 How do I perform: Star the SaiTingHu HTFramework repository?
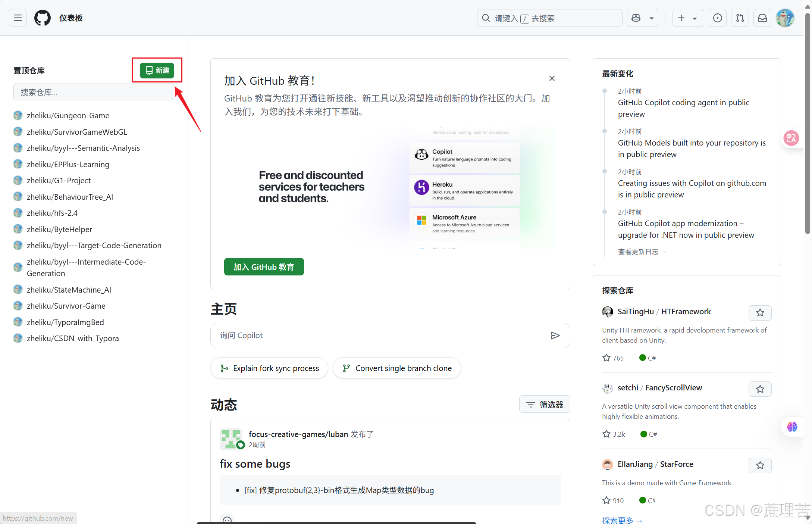(x=760, y=313)
